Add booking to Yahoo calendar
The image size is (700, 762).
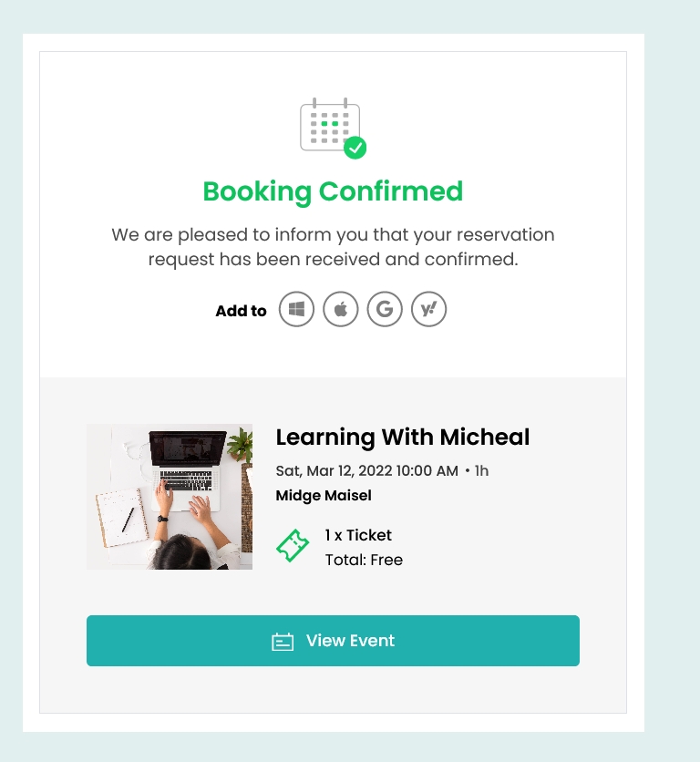point(428,309)
